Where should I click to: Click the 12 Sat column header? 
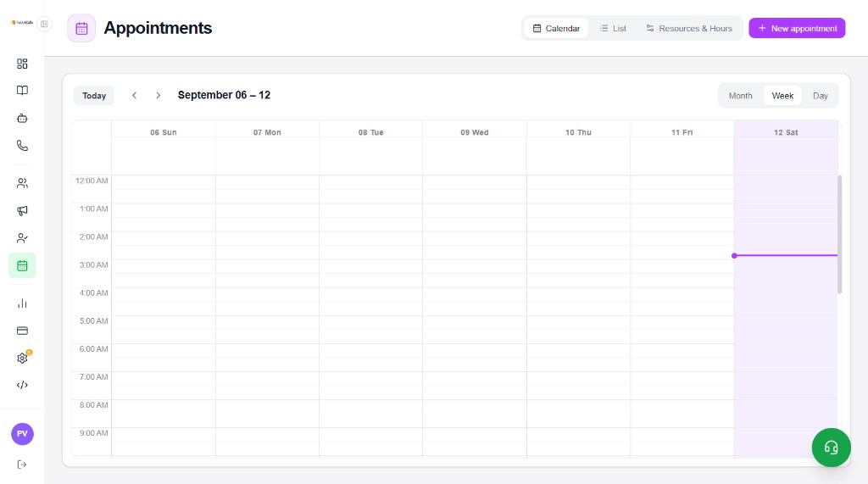tap(786, 132)
